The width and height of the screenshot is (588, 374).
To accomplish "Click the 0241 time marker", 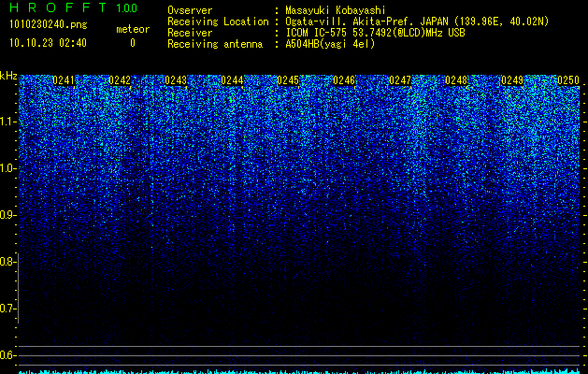I will click(x=64, y=80).
